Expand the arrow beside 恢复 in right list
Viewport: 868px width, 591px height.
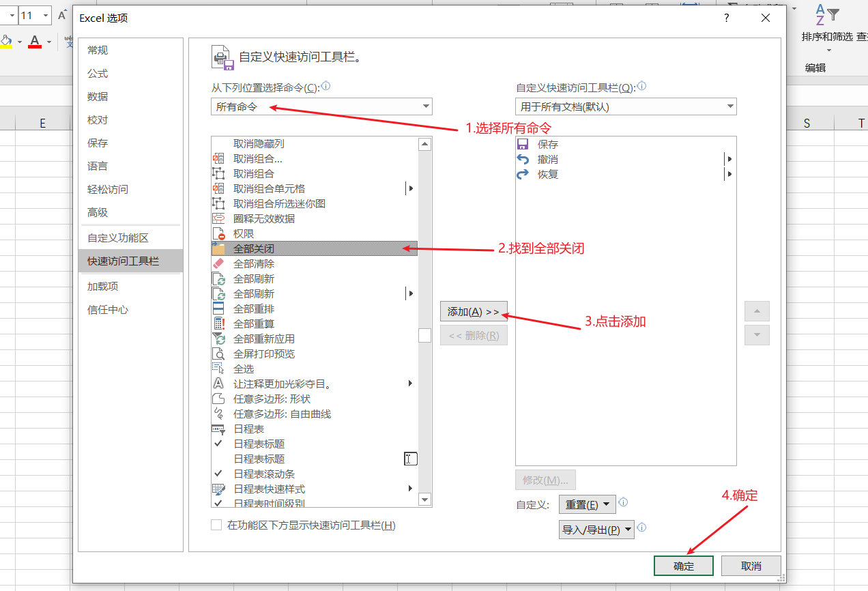730,174
